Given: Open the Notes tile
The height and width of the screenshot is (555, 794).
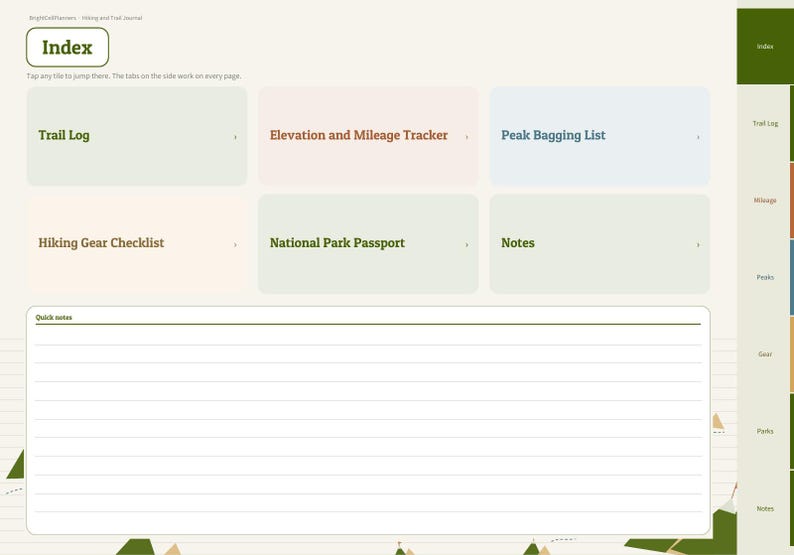Looking at the screenshot, I should 600,244.
